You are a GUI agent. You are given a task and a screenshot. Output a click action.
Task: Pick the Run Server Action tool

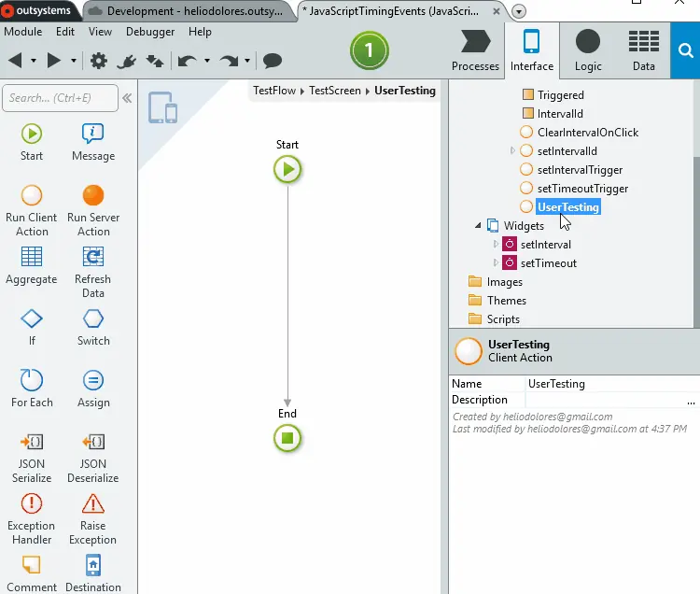click(x=93, y=211)
